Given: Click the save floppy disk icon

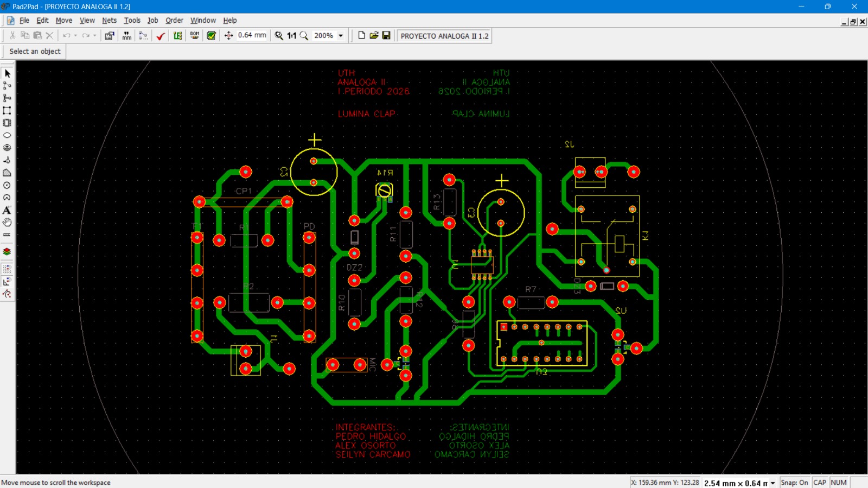Looking at the screenshot, I should pos(386,36).
